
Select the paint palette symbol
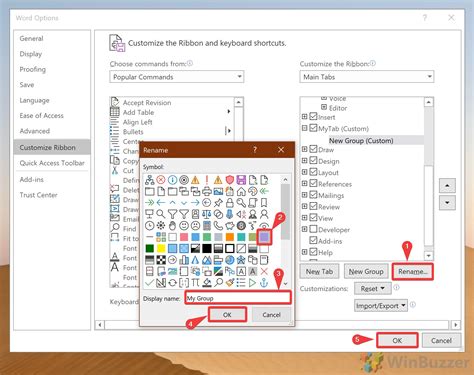click(253, 191)
